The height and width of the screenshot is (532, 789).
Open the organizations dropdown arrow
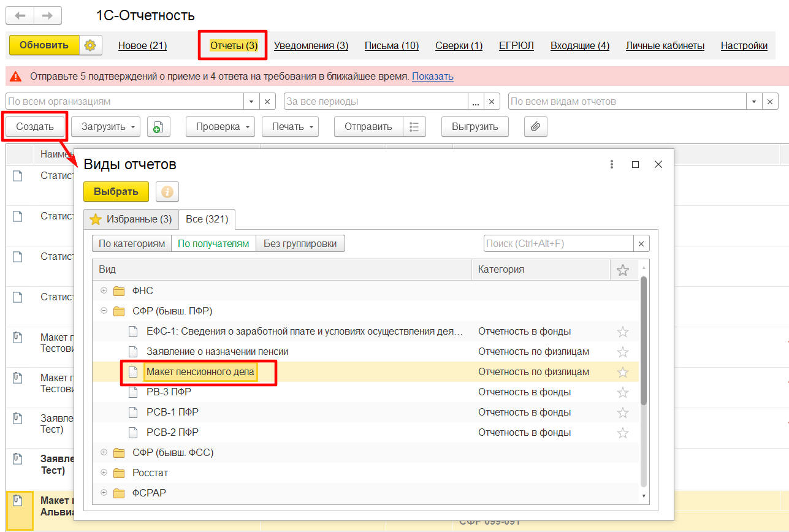tap(251, 102)
